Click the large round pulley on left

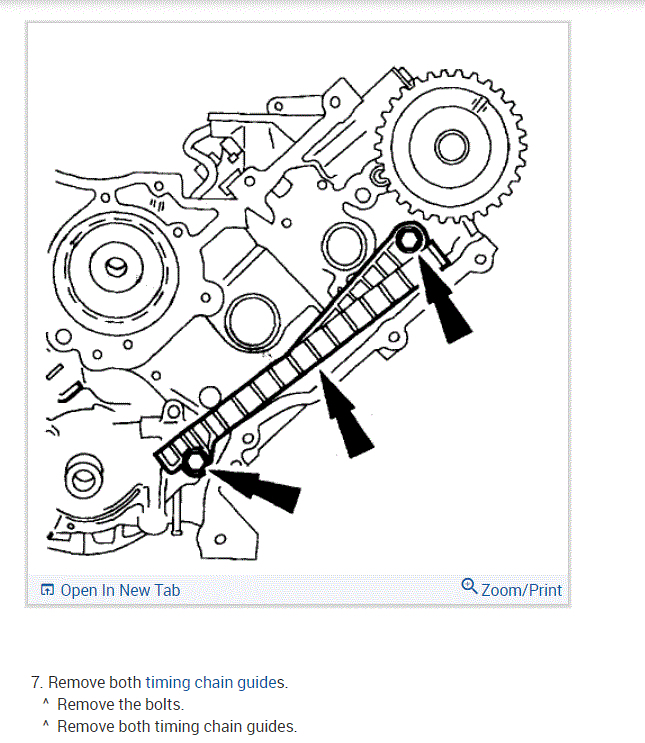pyautogui.click(x=115, y=269)
